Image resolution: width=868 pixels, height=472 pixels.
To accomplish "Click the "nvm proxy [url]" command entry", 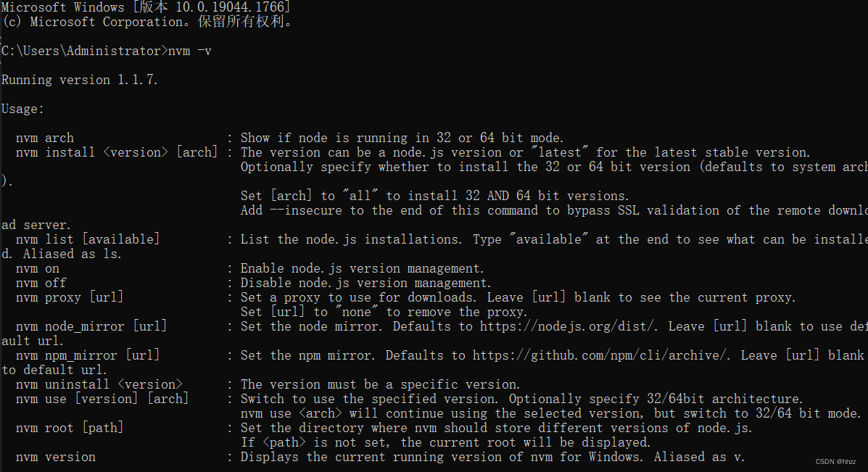I will [69, 297].
